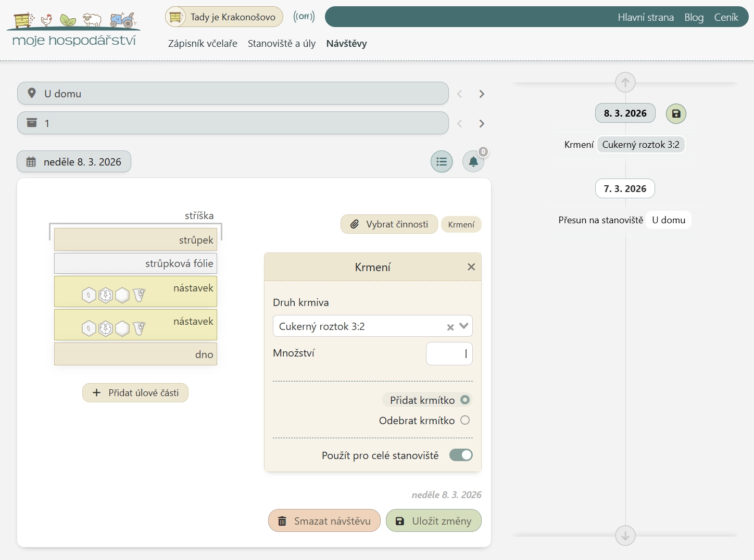The height and width of the screenshot is (560, 754).
Task: Open the date picker neděle 8. 3. 2026
Action: click(74, 162)
